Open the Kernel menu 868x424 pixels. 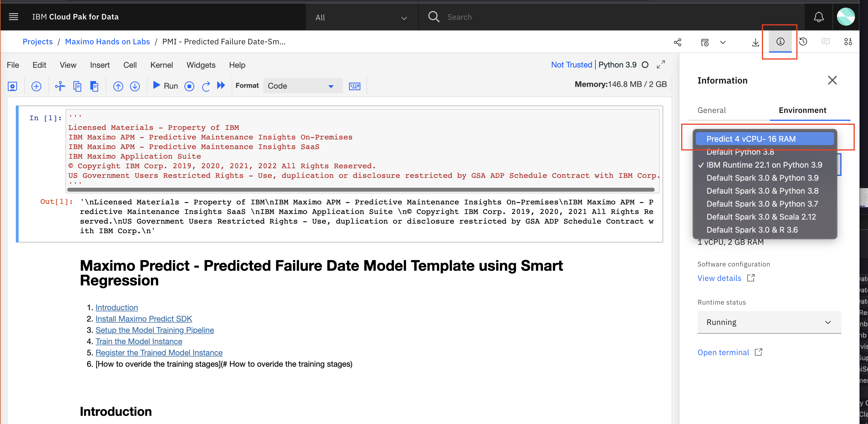[161, 65]
